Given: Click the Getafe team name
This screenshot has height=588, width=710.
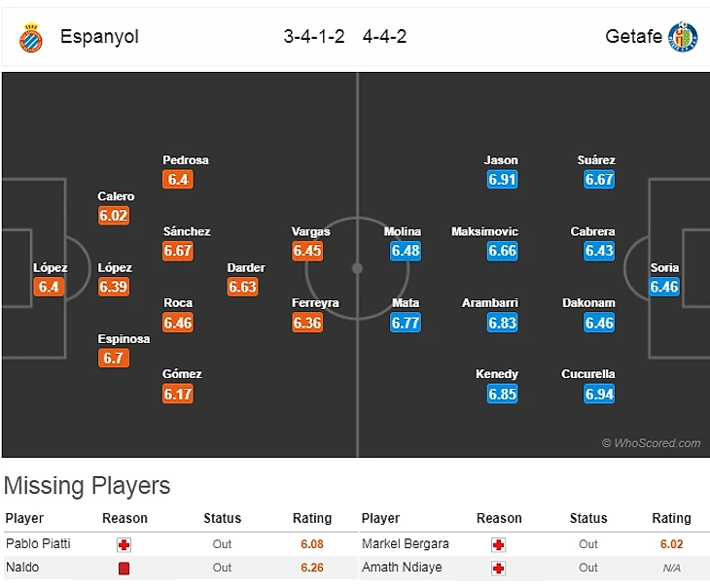Looking at the screenshot, I should pos(633,37).
